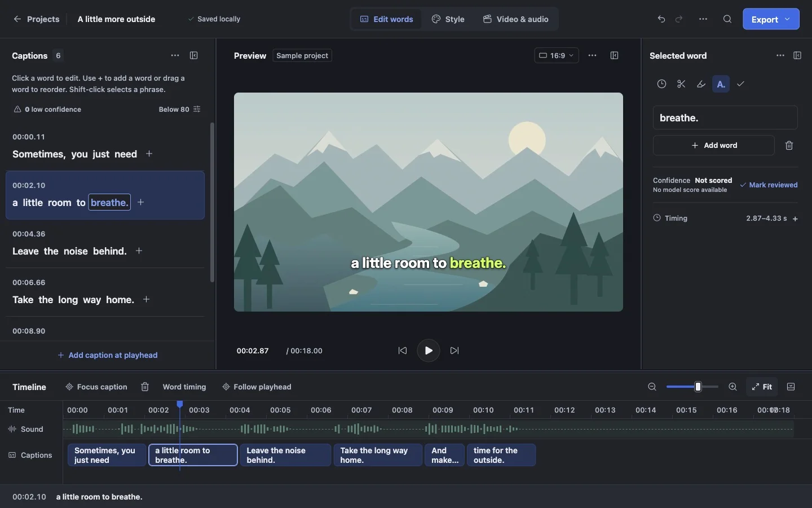Select the scissors split tool

[682, 84]
